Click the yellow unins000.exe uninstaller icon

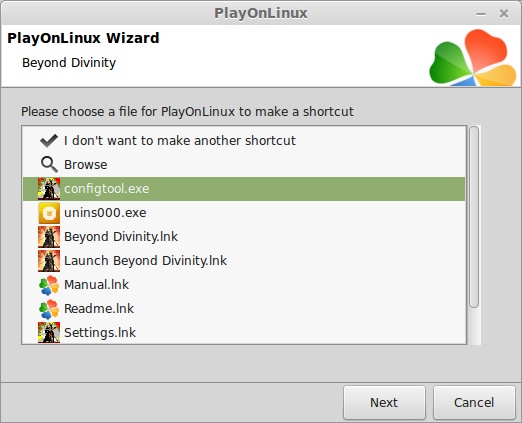click(x=49, y=213)
